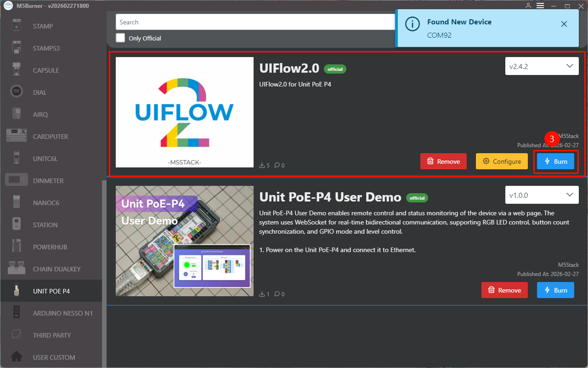The width and height of the screenshot is (588, 368).
Task: Select the DIAL device icon
Action: click(x=17, y=92)
